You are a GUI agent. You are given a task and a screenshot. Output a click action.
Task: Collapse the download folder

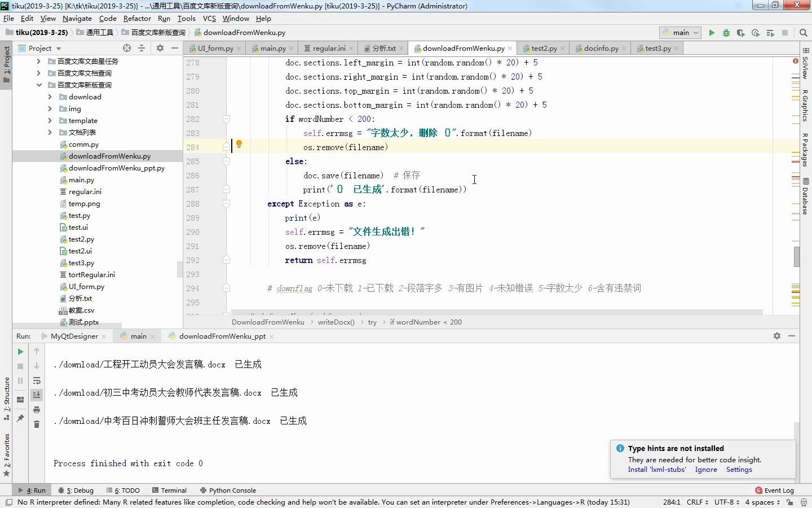coord(49,97)
